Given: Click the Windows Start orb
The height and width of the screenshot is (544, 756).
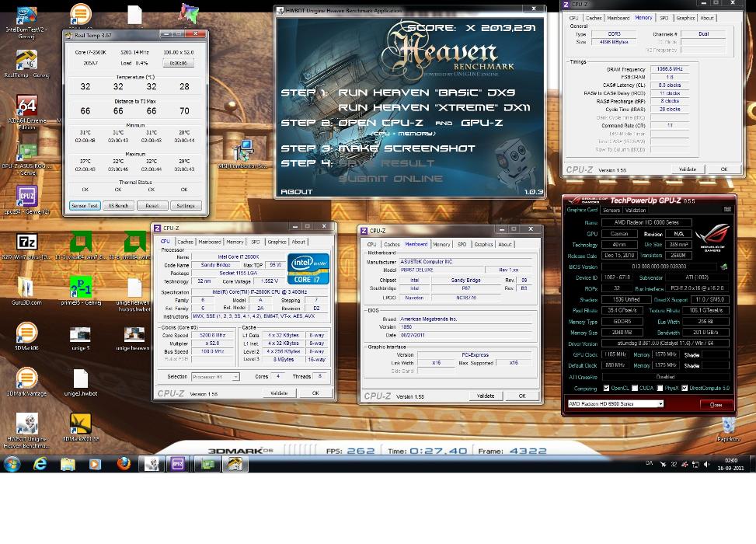Looking at the screenshot, I should pos(12,464).
